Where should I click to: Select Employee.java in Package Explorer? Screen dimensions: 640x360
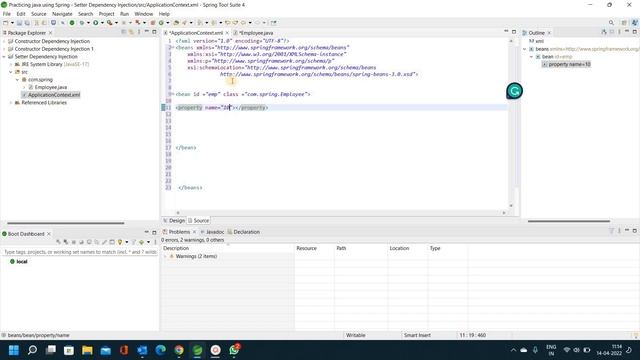[x=51, y=87]
